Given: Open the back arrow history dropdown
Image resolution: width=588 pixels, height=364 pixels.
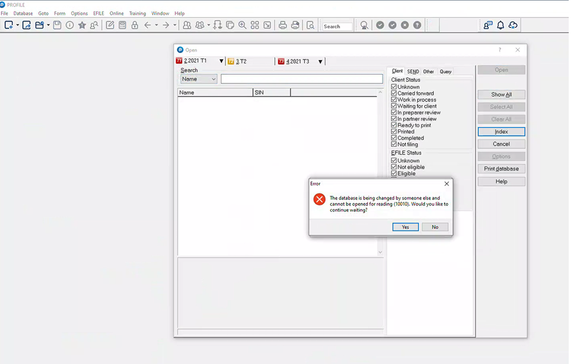Looking at the screenshot, I should 157,25.
